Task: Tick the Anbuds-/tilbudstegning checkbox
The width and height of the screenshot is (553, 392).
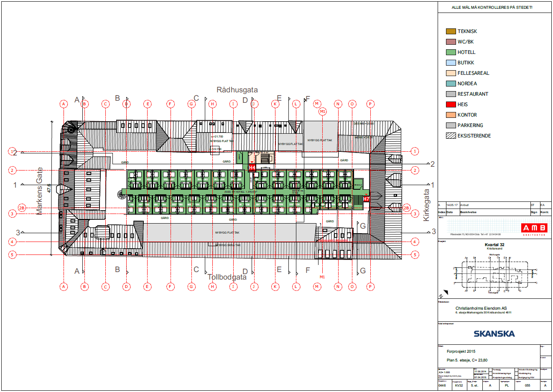Action: click(x=516, y=370)
